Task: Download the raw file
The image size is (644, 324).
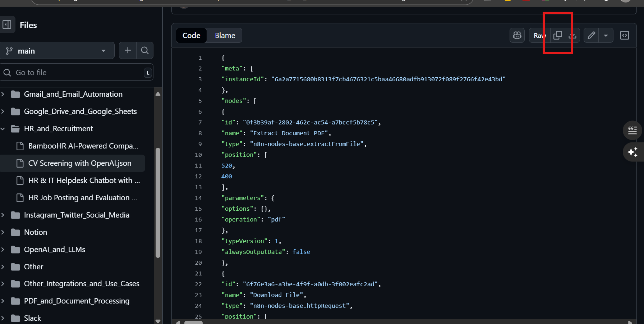Action: pos(572,36)
